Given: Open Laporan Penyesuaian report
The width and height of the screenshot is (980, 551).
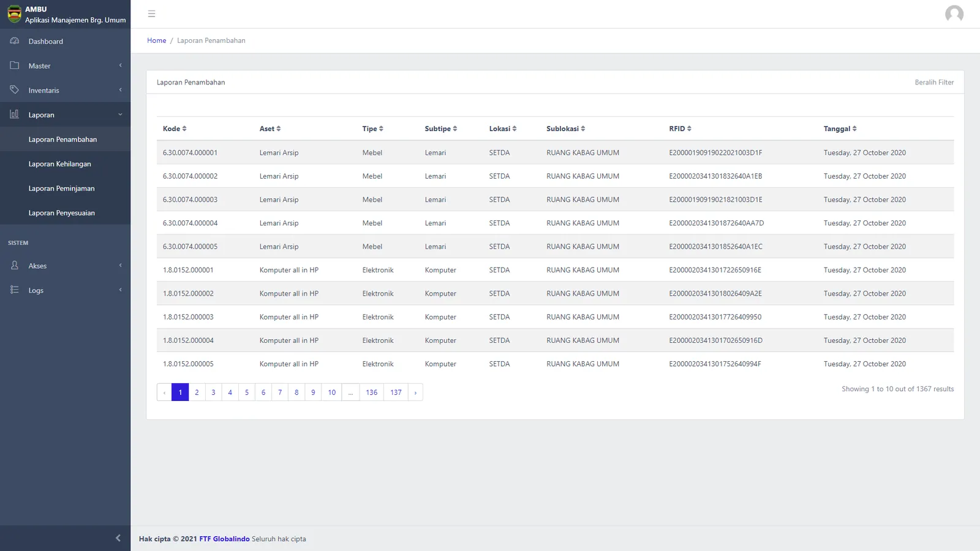Looking at the screenshot, I should coord(65,212).
